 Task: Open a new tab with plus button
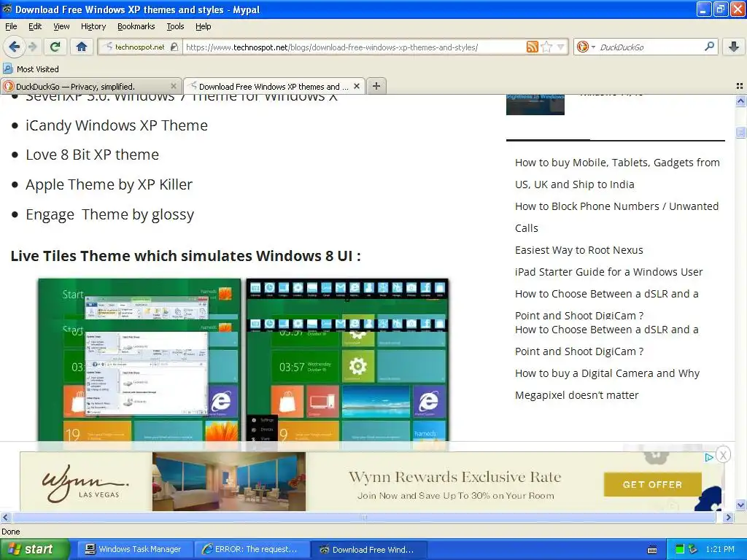[x=376, y=86]
